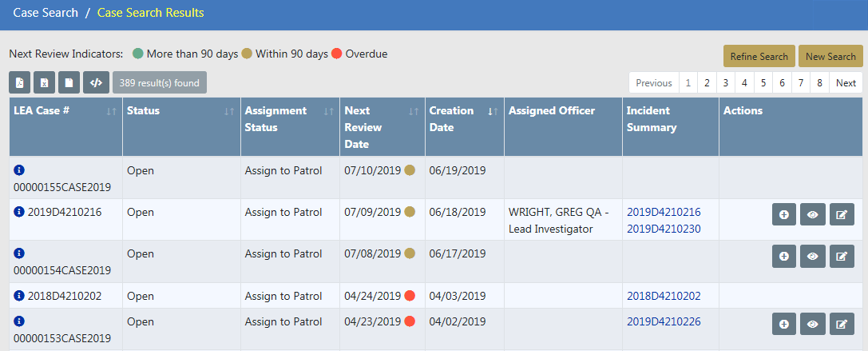This screenshot has width=868, height=351.
Task: Click info icon for case 2018D4210202
Action: [19, 296]
